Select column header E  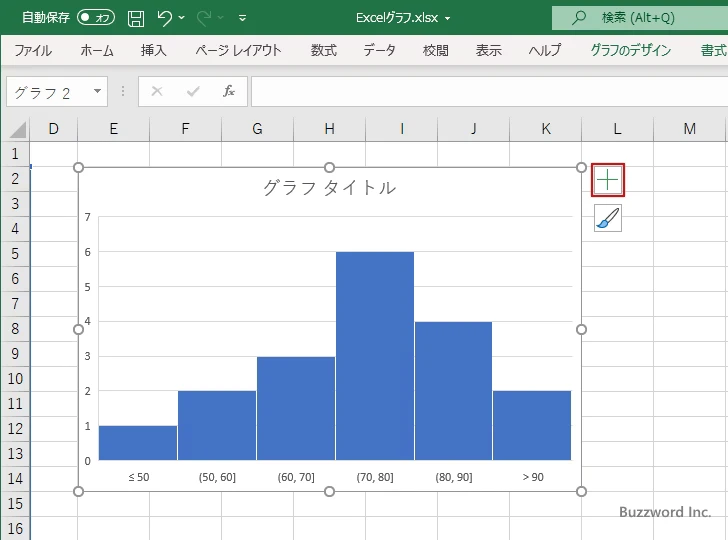pyautogui.click(x=114, y=129)
